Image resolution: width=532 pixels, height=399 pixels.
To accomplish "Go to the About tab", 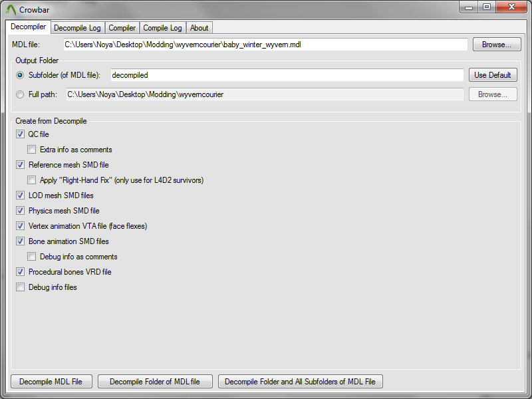I will coord(199,28).
